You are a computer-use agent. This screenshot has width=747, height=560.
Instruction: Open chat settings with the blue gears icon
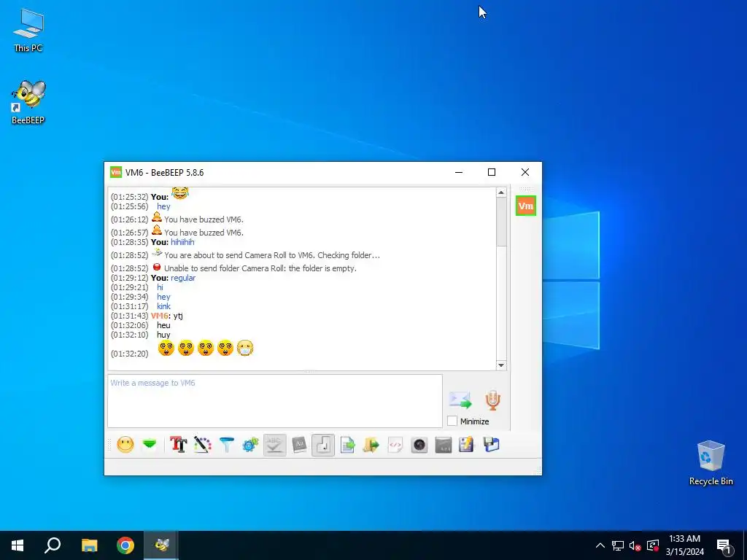tap(251, 445)
